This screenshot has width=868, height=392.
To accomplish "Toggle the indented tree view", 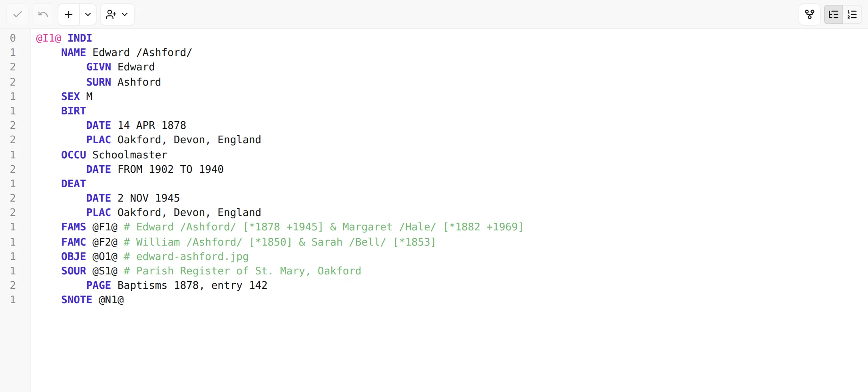I will (x=834, y=14).
